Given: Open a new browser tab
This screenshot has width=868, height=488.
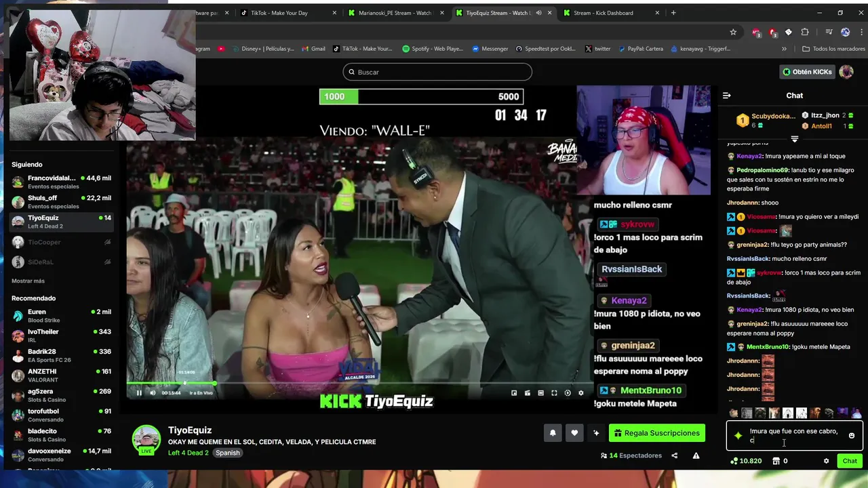Looking at the screenshot, I should click(673, 13).
